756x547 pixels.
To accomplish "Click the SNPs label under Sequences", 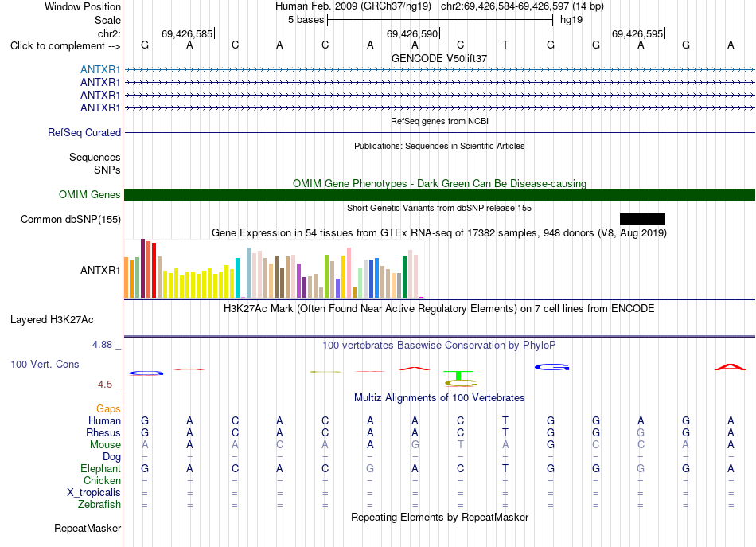I will click(x=107, y=170).
